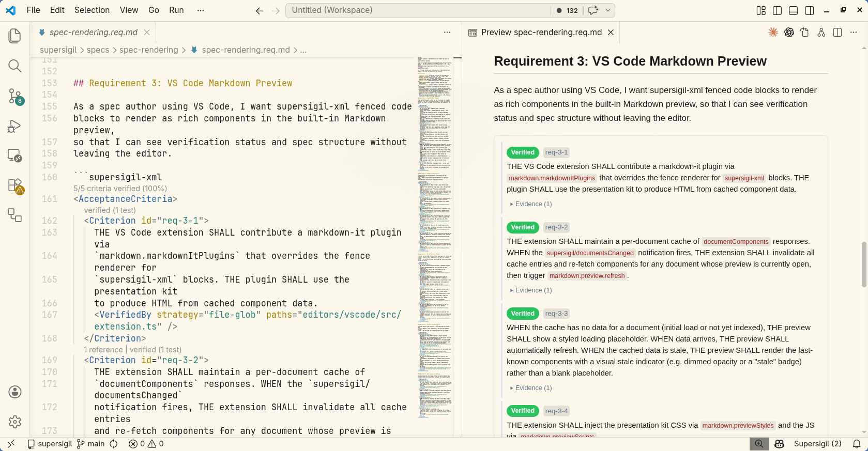The height and width of the screenshot is (451, 868).
Task: Open notifications bell in status bar
Action: point(857,444)
